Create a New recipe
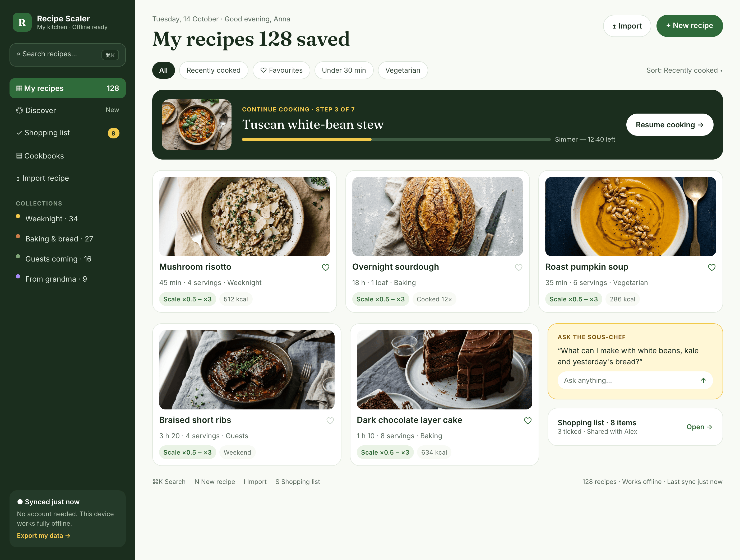 coord(690,26)
